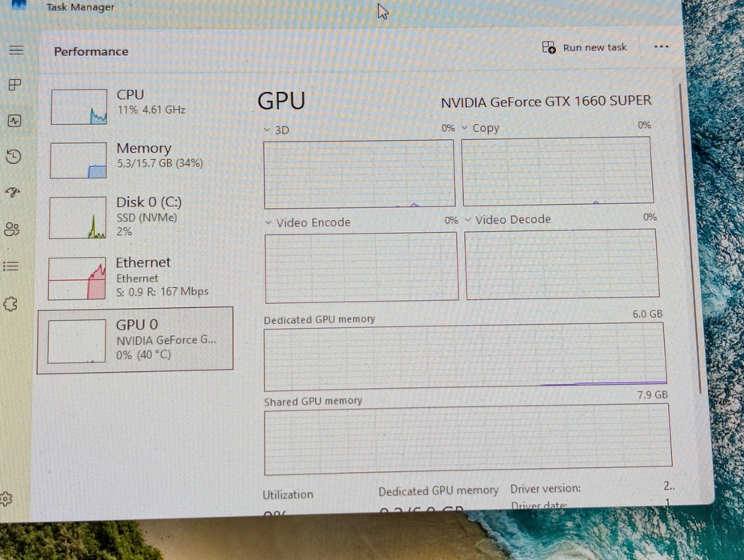Click the NVIDIA GeForce GTX 1660 SUPER label
This screenshot has width=744, height=560.
(546, 101)
